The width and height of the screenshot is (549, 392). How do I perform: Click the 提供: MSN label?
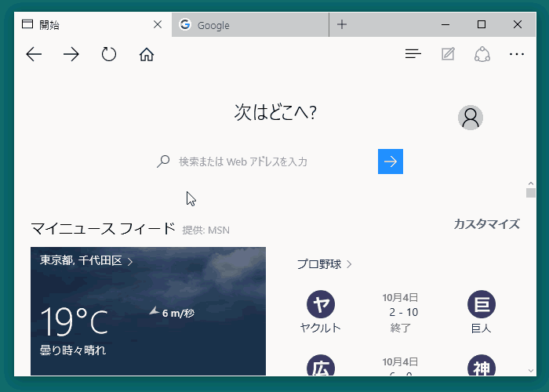(x=205, y=230)
